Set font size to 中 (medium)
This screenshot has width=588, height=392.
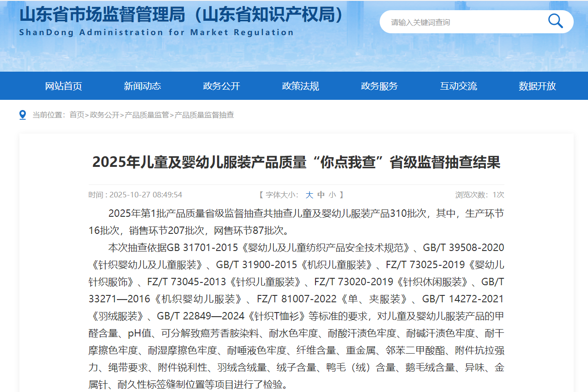pyautogui.click(x=321, y=195)
